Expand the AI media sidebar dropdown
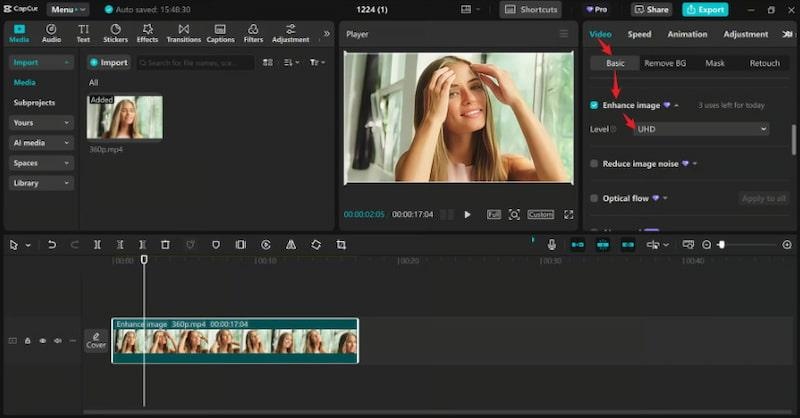Viewport: 800px width, 418px height. pos(41,143)
